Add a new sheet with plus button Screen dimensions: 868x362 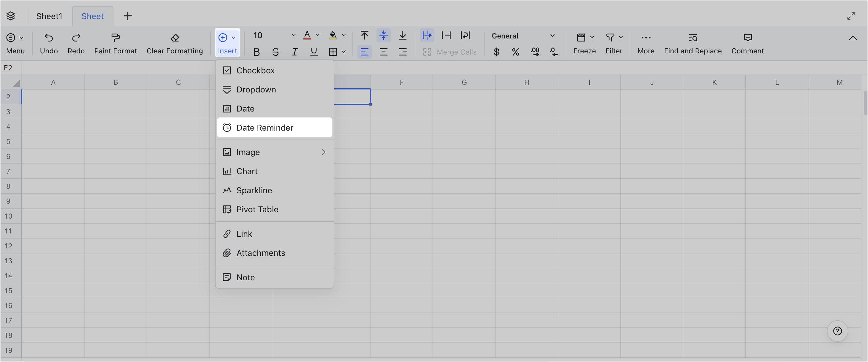tap(128, 16)
